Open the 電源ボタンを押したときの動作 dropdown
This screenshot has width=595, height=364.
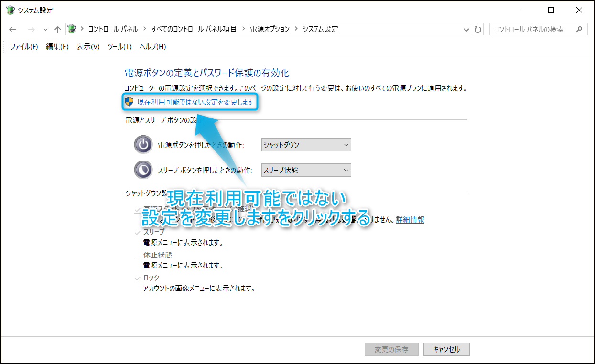coord(306,145)
